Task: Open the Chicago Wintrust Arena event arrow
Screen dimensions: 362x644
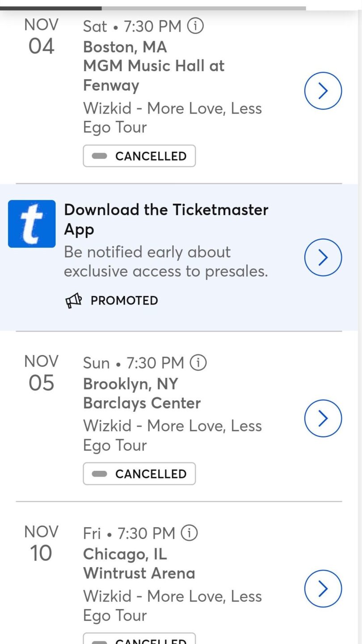Action: [x=323, y=589]
